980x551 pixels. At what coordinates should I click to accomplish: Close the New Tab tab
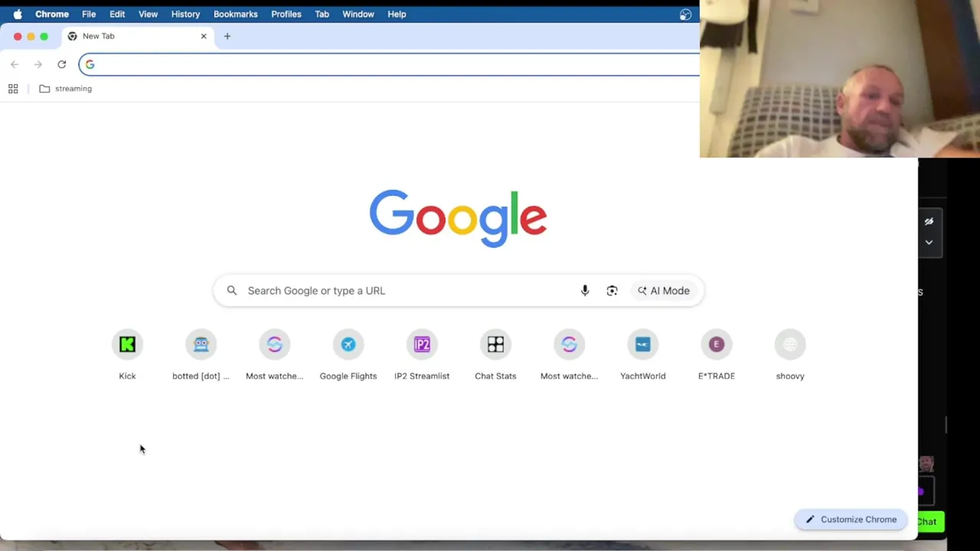[204, 36]
